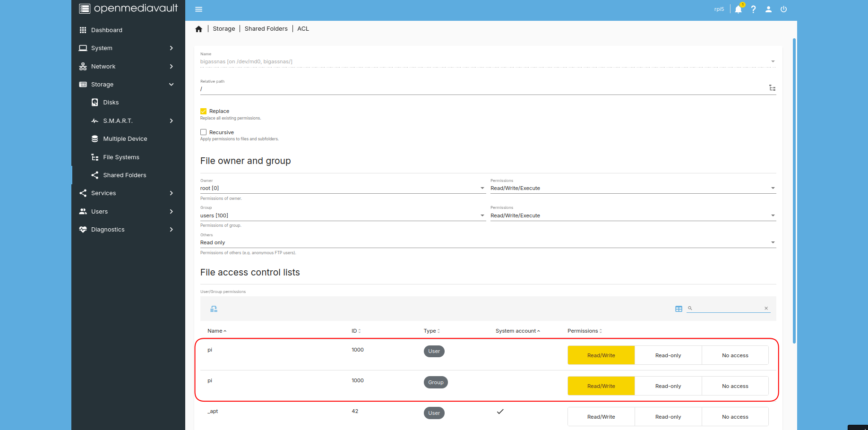This screenshot has height=430, width=868.
Task: Sort the table by the Name column
Action: [217, 331]
